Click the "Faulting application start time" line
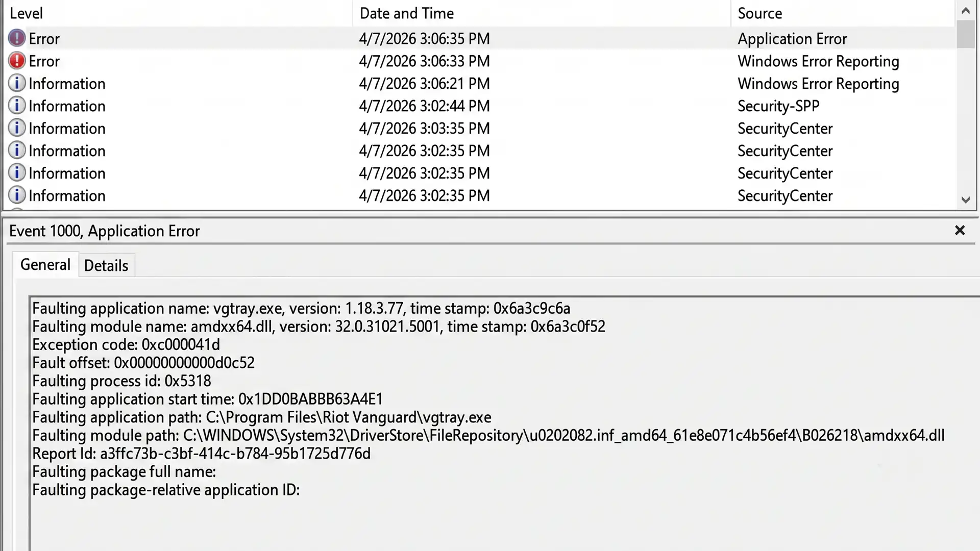Viewport: 980px width, 551px height. click(x=207, y=399)
